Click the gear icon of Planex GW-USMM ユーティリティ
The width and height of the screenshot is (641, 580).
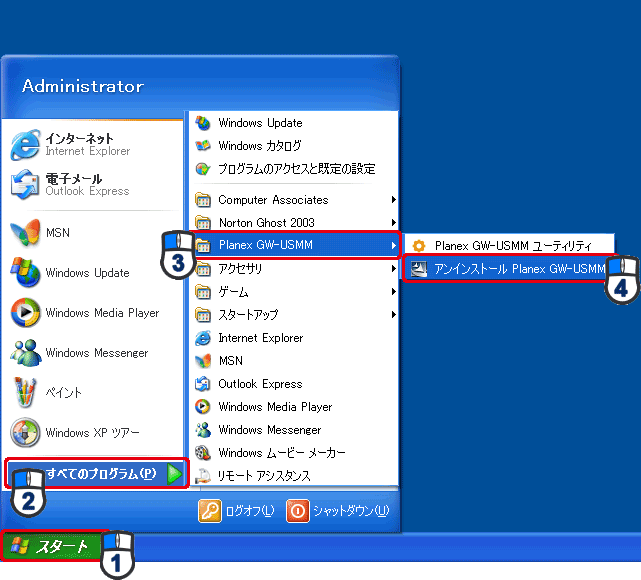[x=419, y=246]
